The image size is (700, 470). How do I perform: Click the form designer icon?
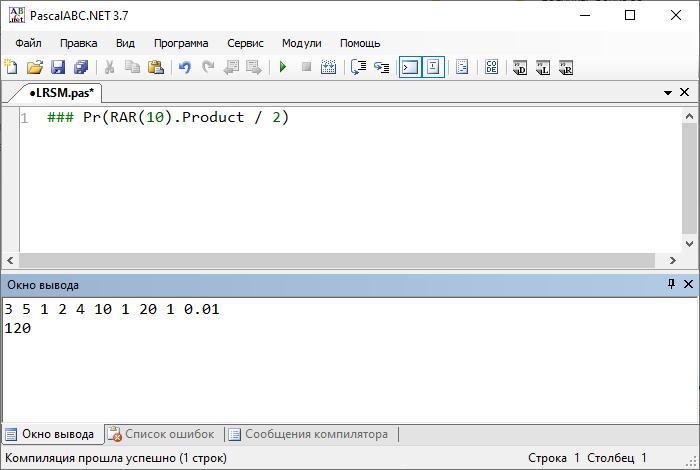pos(462,67)
